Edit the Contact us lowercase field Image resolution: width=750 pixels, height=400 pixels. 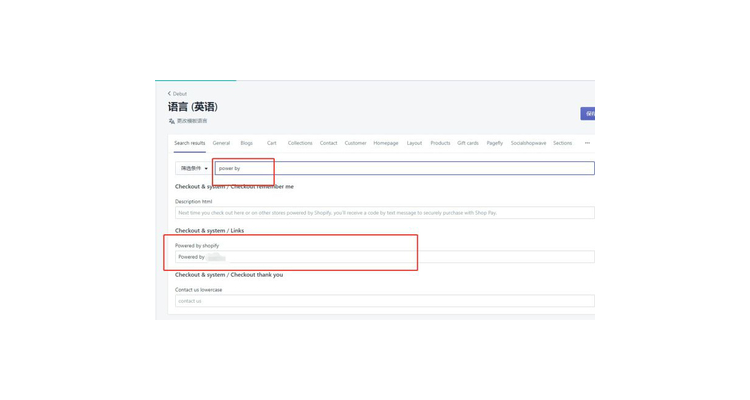coord(385,301)
